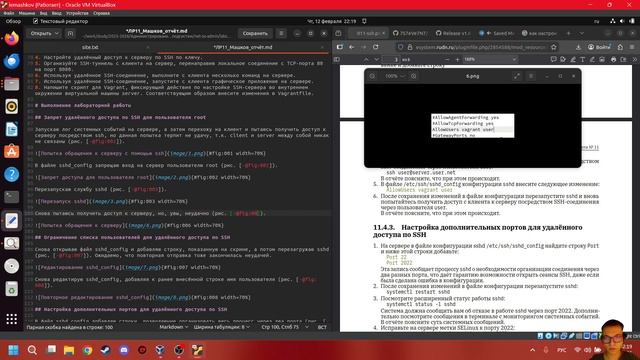640x360 pixels.
Task: Open Ширина табуляции dropdown
Action: 222,327
